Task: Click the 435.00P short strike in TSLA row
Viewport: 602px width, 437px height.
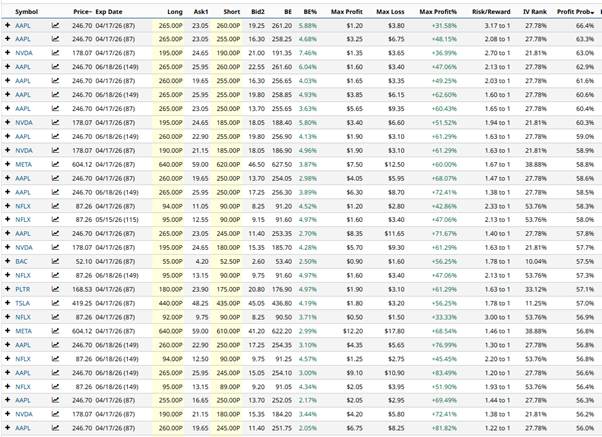Action: coord(228,303)
